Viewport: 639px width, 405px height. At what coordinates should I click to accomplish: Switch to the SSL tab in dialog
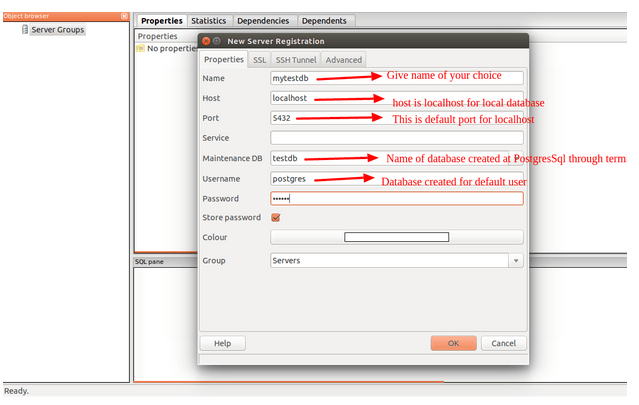point(259,60)
